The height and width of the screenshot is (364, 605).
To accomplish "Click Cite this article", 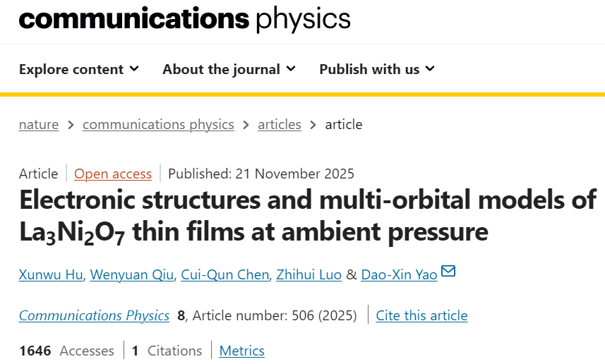I will (x=421, y=315).
